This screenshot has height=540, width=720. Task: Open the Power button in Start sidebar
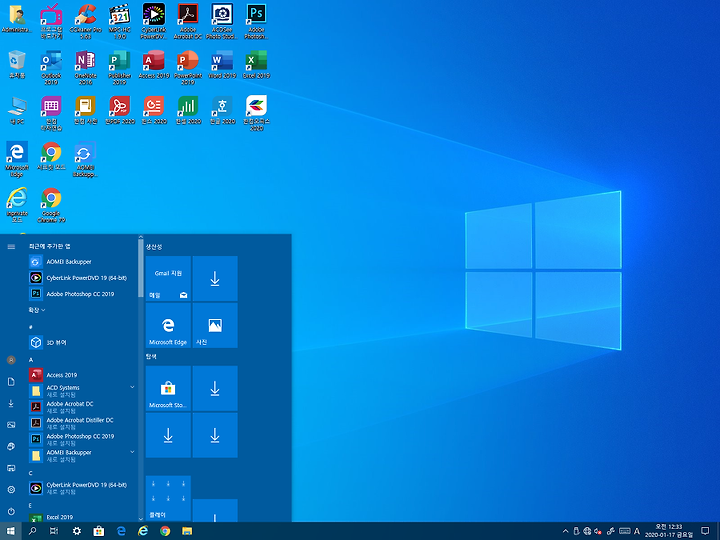coord(11,511)
